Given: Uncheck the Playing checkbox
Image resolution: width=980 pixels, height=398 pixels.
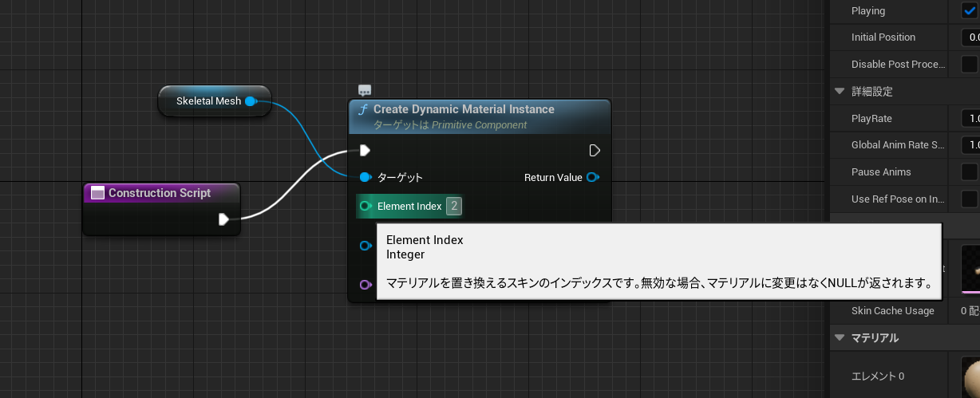Looking at the screenshot, I should pos(970,11).
